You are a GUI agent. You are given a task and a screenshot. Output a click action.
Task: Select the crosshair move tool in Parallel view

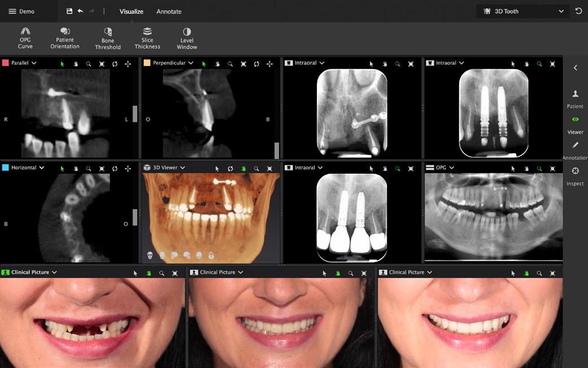(x=128, y=64)
